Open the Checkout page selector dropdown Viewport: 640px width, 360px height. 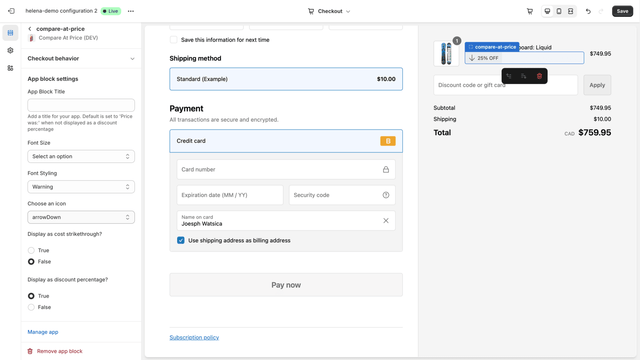(329, 11)
